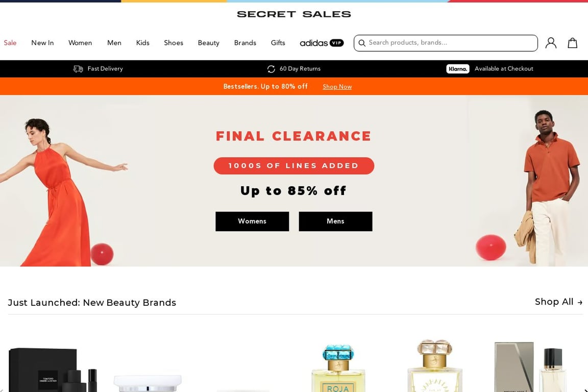Viewport: 588px width, 392px height.
Task: Open the Gifts category
Action: point(278,43)
